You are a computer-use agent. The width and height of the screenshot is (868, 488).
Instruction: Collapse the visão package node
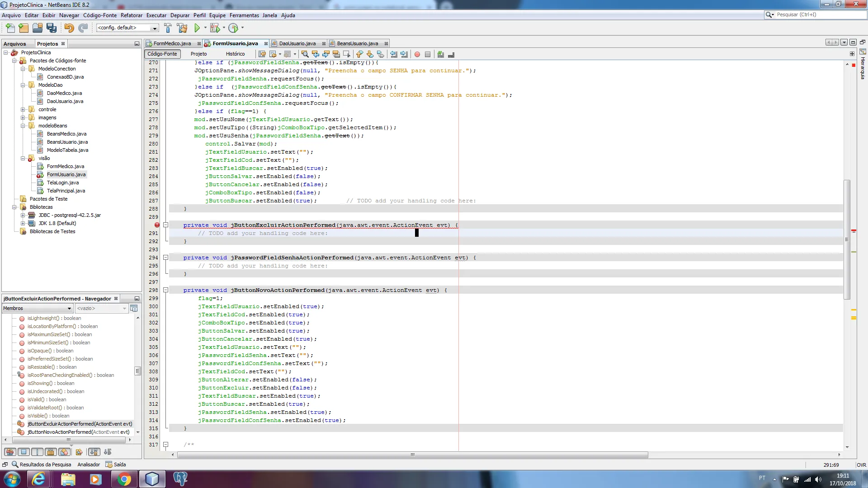[x=23, y=158]
